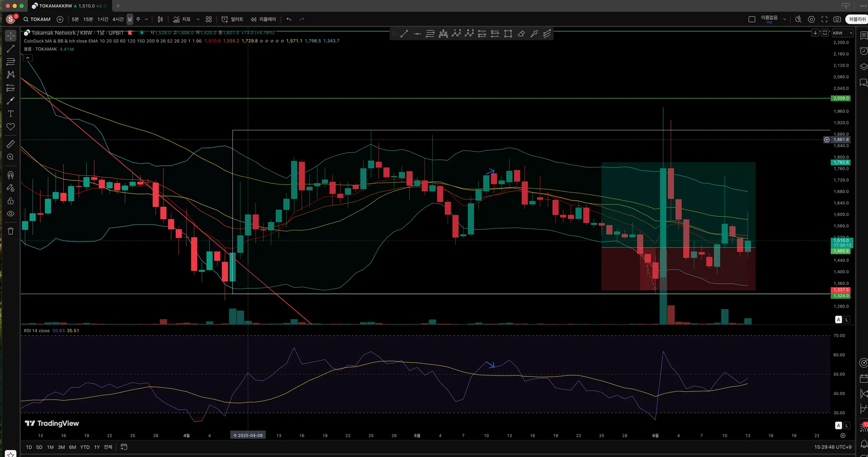Open the layout name dropdown arrow
Screen dimensions: 868x457
(x=784, y=19)
